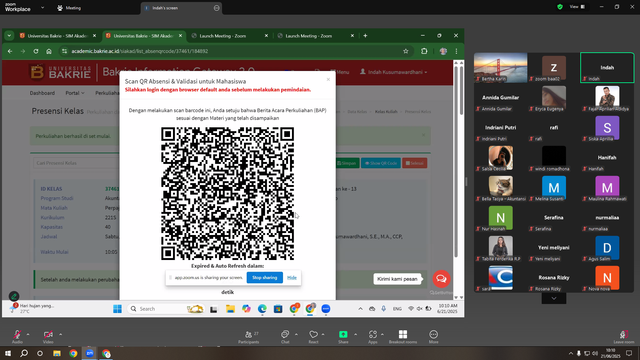Viewport: 640px width, 360px height.
Task: Click browser home button
Action: tap(49, 51)
